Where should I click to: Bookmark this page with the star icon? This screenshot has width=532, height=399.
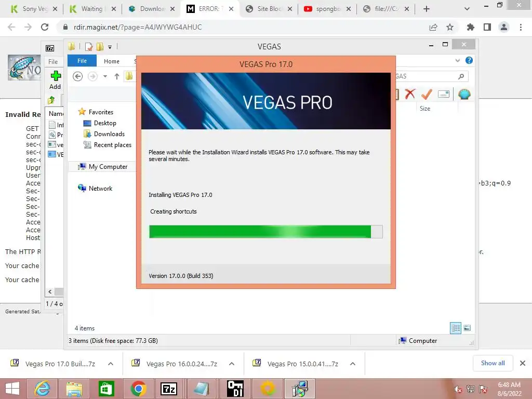tap(450, 27)
